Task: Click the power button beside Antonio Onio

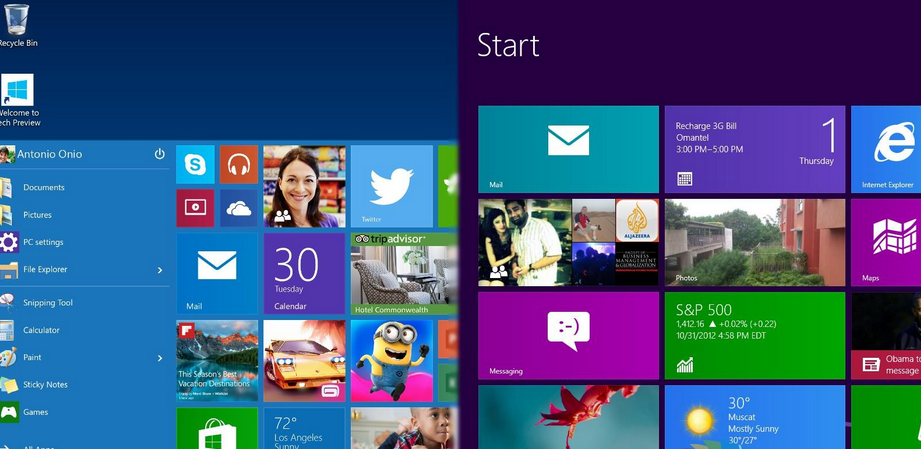Action: [160, 154]
